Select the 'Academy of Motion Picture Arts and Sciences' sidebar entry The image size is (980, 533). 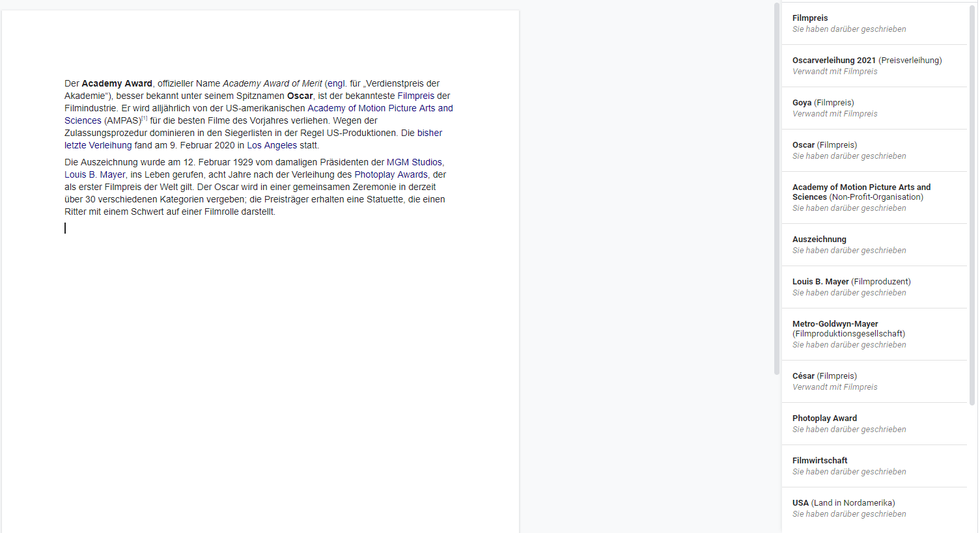click(x=875, y=198)
